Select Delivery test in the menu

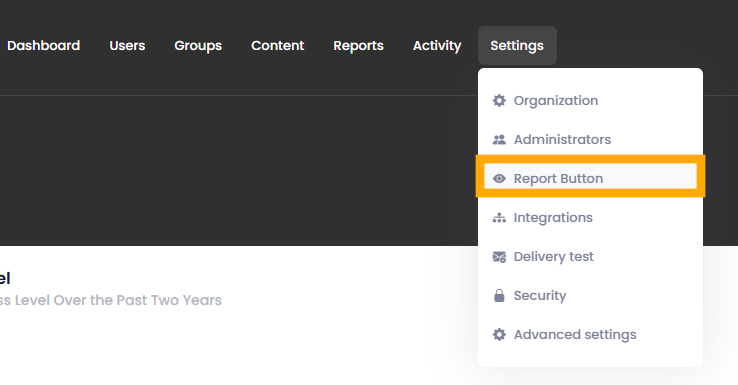pyautogui.click(x=590, y=257)
